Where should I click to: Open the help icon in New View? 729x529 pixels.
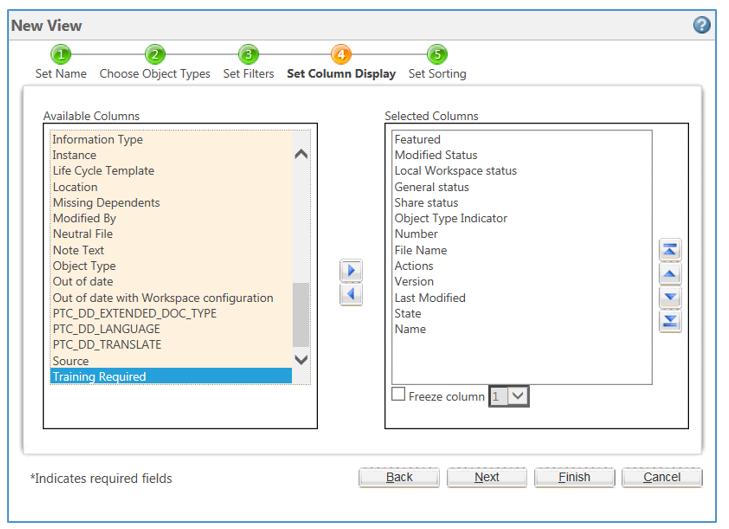(702, 25)
